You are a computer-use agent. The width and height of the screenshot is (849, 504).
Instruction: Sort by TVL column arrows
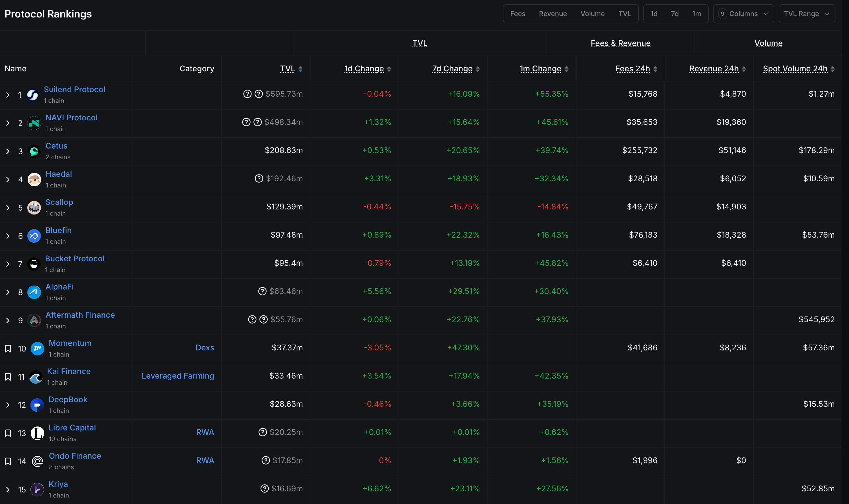tap(300, 69)
